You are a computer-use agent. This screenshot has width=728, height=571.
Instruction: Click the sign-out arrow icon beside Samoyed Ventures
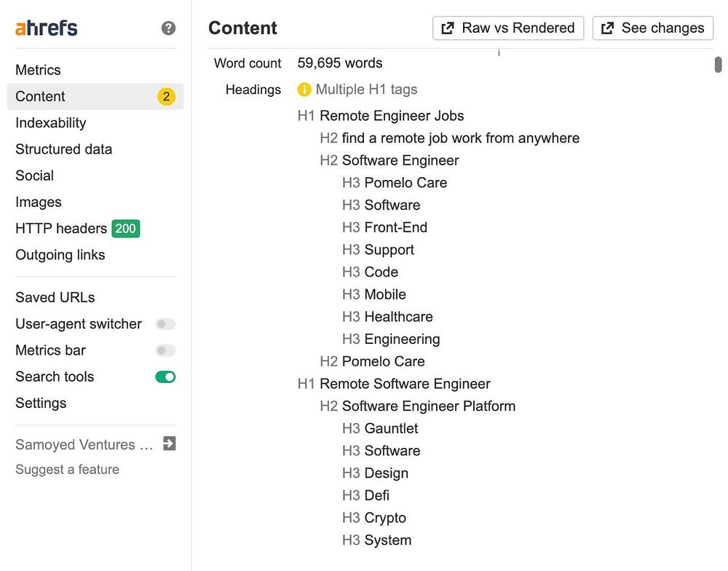click(x=169, y=444)
